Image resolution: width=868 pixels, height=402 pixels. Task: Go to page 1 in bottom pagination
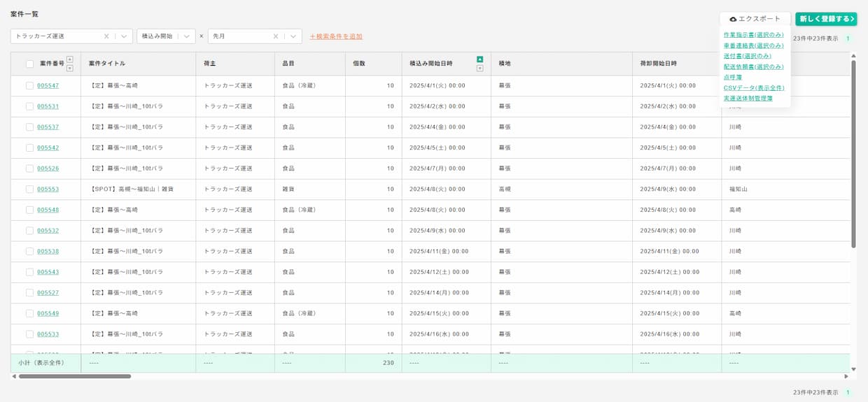(x=848, y=393)
